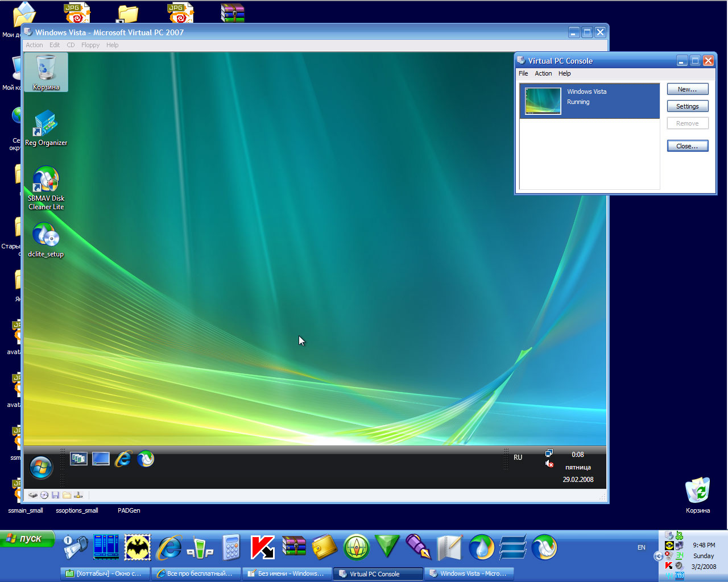Open Settings in Virtual PC Console
The image size is (728, 582).
[x=687, y=106]
